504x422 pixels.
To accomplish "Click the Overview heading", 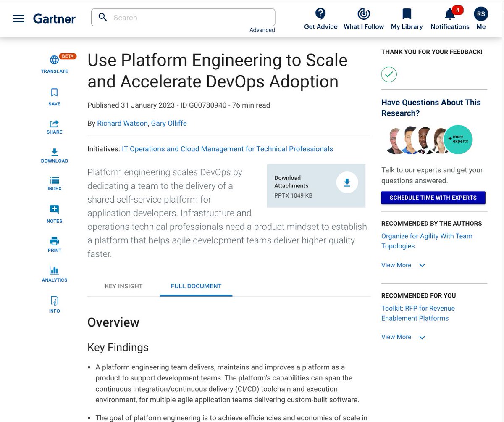I will [x=113, y=322].
